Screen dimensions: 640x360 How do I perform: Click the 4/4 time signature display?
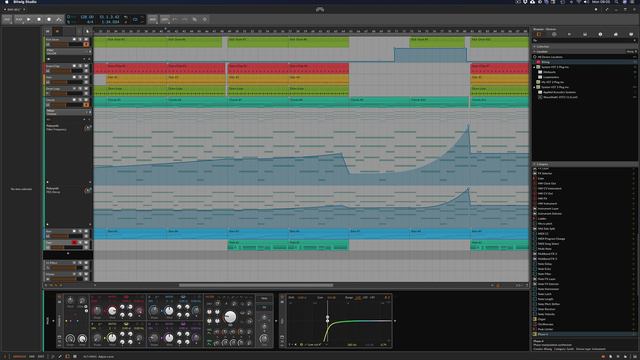pos(90,22)
